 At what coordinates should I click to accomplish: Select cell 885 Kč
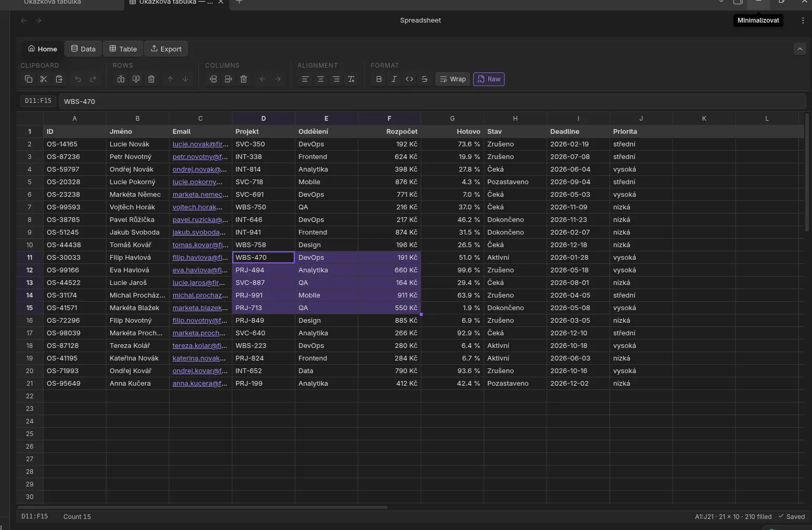(x=389, y=321)
